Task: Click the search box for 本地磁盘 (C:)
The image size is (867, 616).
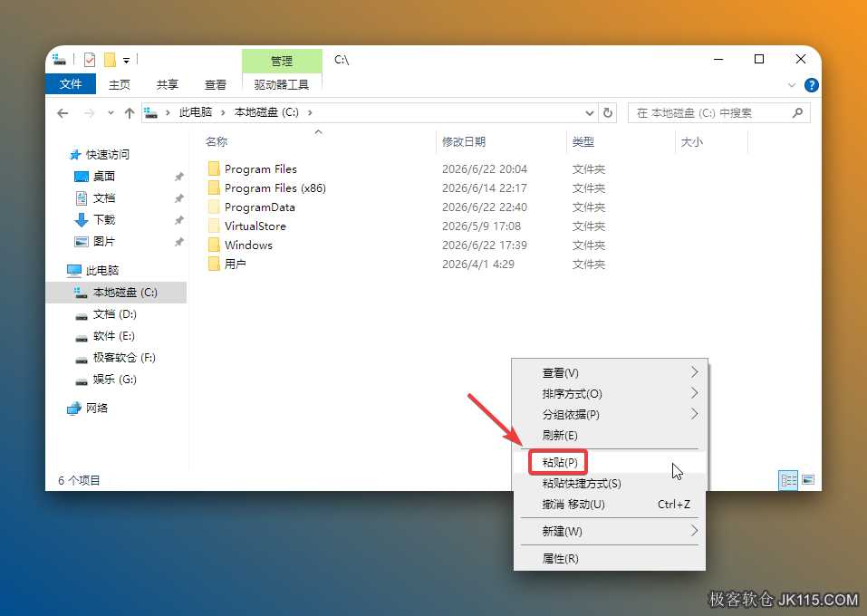Action: 718,113
